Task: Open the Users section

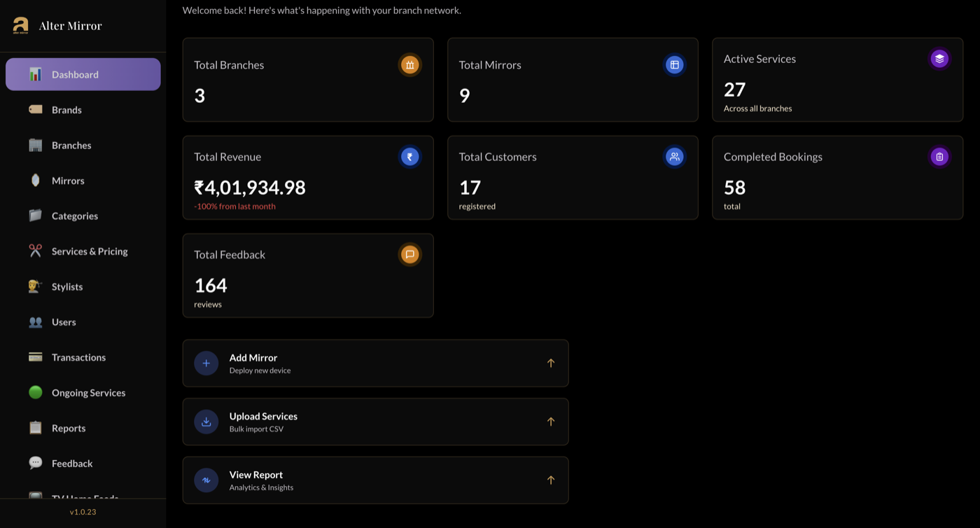Action: [83, 322]
